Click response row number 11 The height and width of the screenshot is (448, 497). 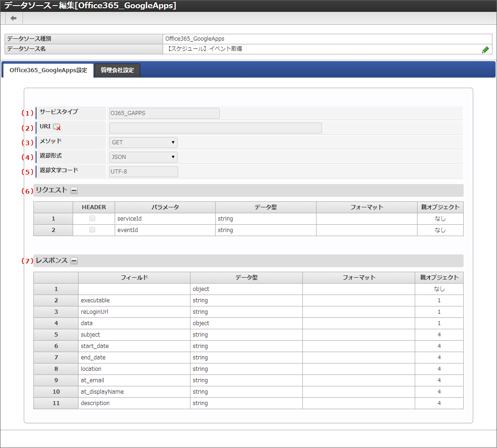pos(56,403)
